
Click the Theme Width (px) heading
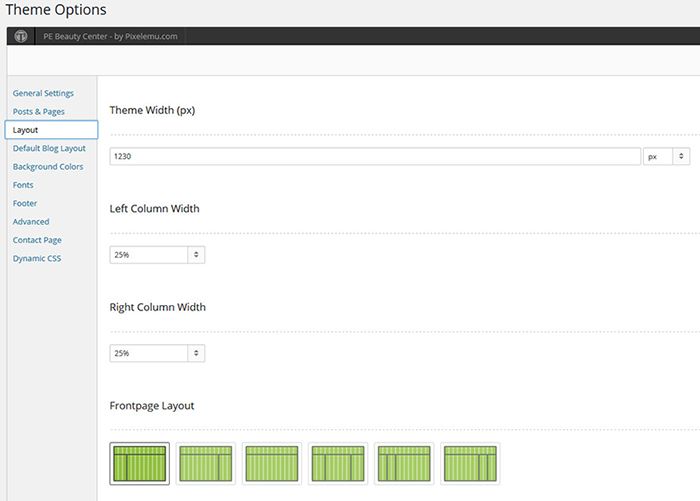152,110
